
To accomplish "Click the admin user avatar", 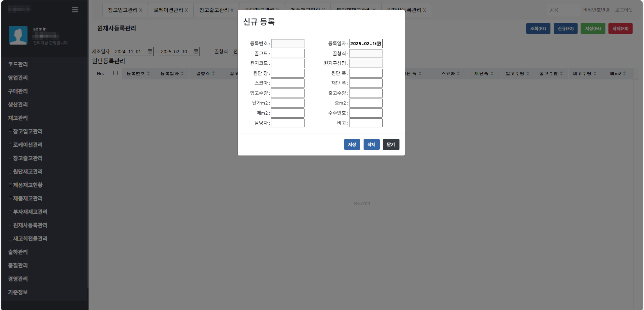I will (18, 35).
